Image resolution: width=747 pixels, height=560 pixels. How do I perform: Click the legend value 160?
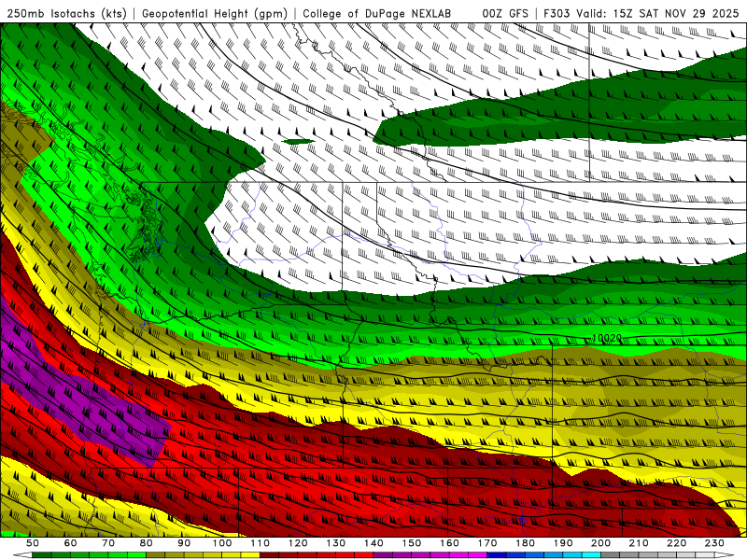[x=449, y=543]
